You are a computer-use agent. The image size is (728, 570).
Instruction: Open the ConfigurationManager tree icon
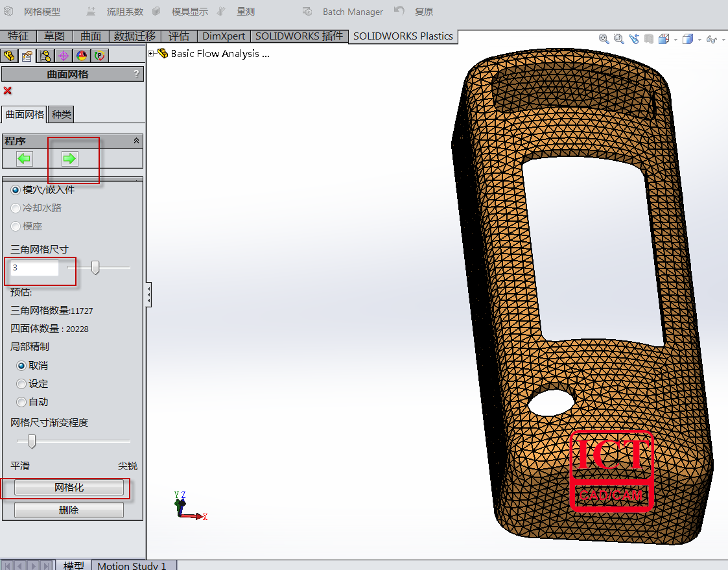tap(45, 56)
